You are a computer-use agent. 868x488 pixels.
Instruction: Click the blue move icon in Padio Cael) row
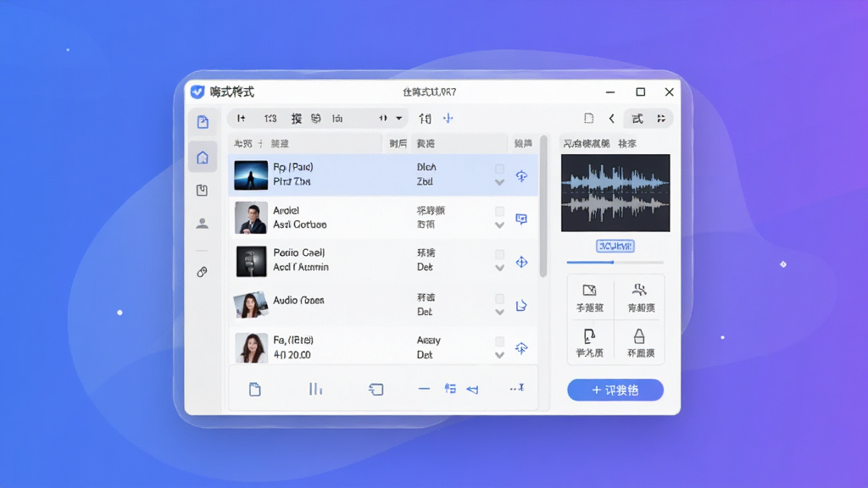[521, 263]
